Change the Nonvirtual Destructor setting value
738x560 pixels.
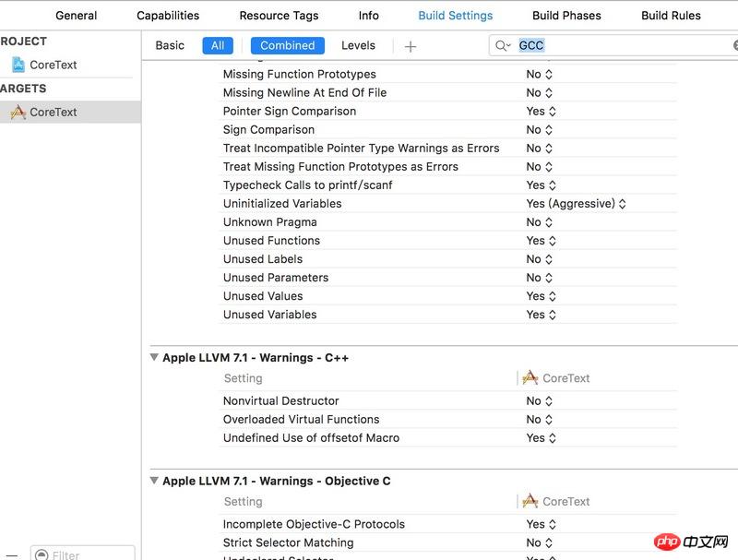click(x=539, y=401)
